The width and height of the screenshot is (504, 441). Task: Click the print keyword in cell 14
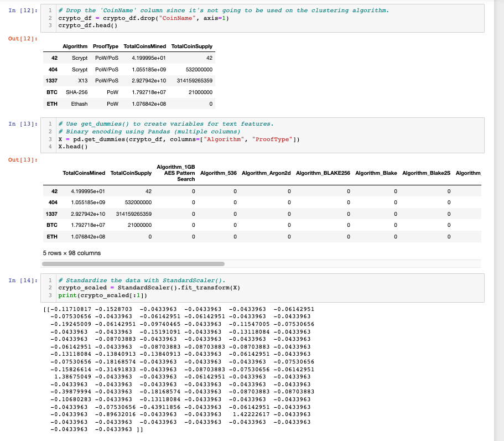pos(67,295)
